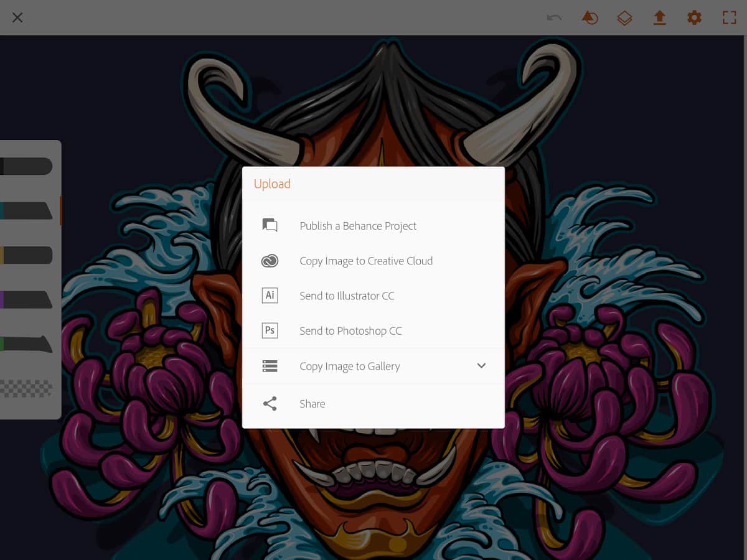747x560 pixels.
Task: Select Publish a Behance Project
Action: point(358,226)
